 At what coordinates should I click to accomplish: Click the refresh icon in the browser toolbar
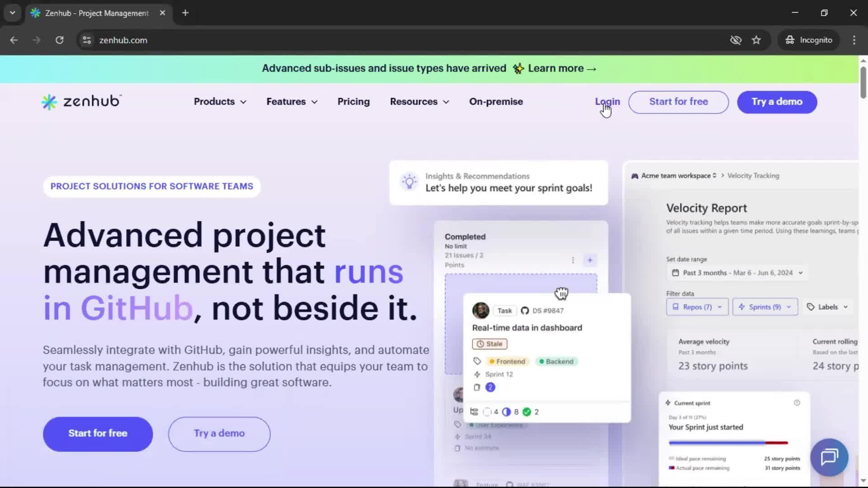tap(59, 40)
